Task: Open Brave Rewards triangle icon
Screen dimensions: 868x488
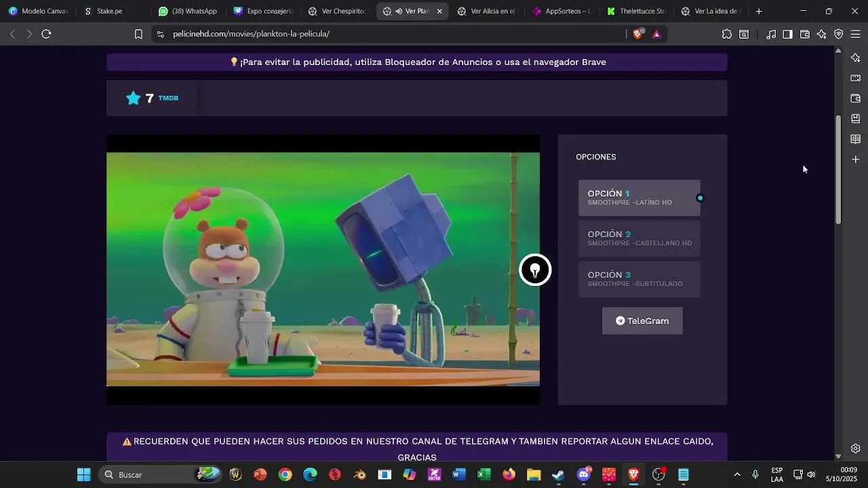Action: pos(656,34)
